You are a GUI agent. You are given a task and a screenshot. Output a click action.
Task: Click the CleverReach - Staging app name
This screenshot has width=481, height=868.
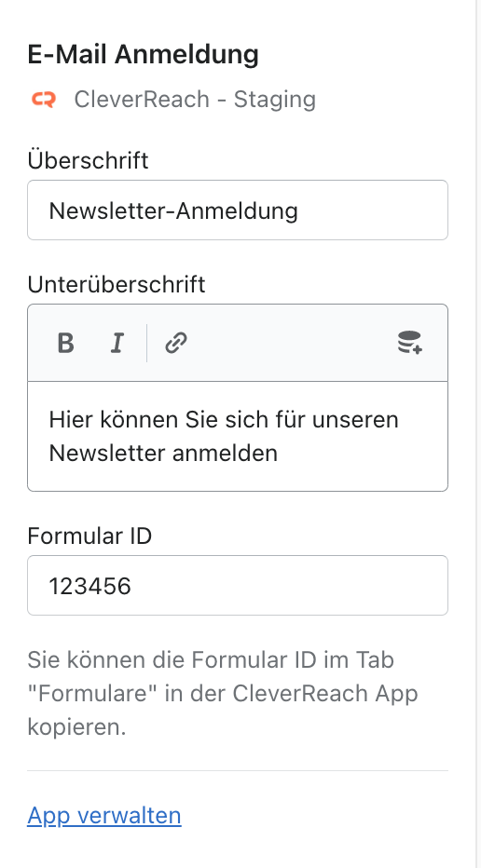(x=195, y=100)
